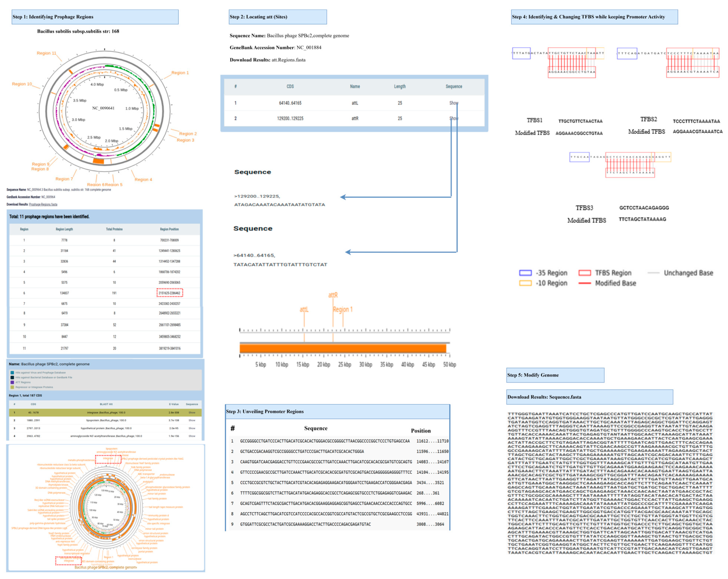The image size is (728, 579).
Task: Click olive Repressor or Integrase Proteins swatch
Action: tap(12, 387)
